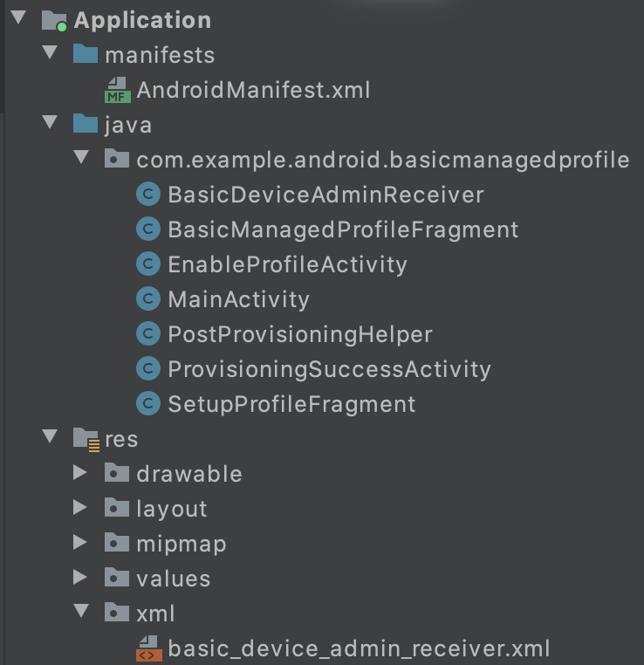This screenshot has height=665, width=644.
Task: Select EnableProfileActivity in the tree
Action: pyautogui.click(x=287, y=264)
